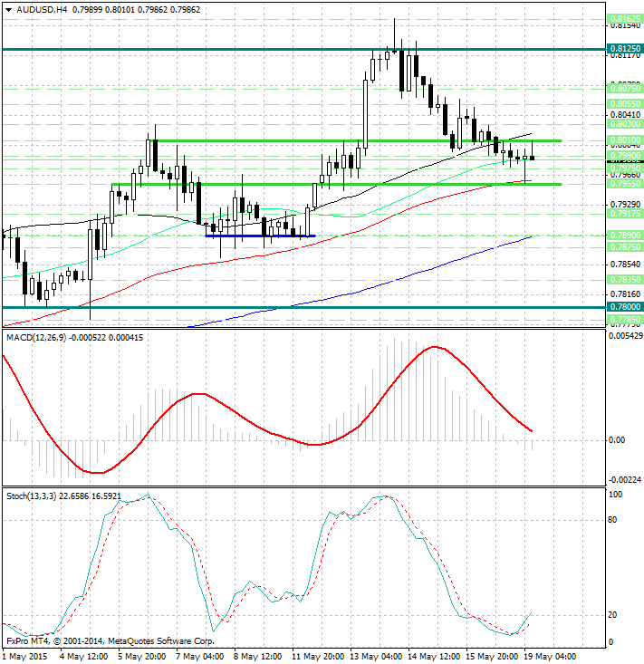The image size is (644, 664).
Task: Click the 0.81625 green price label
Action: pyautogui.click(x=625, y=18)
